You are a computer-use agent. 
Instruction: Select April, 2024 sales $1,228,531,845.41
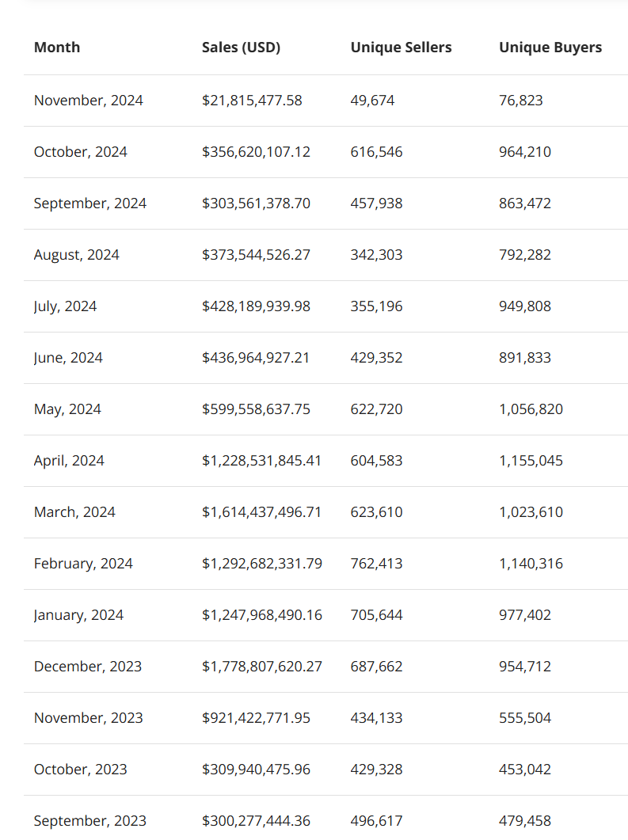coord(261,460)
